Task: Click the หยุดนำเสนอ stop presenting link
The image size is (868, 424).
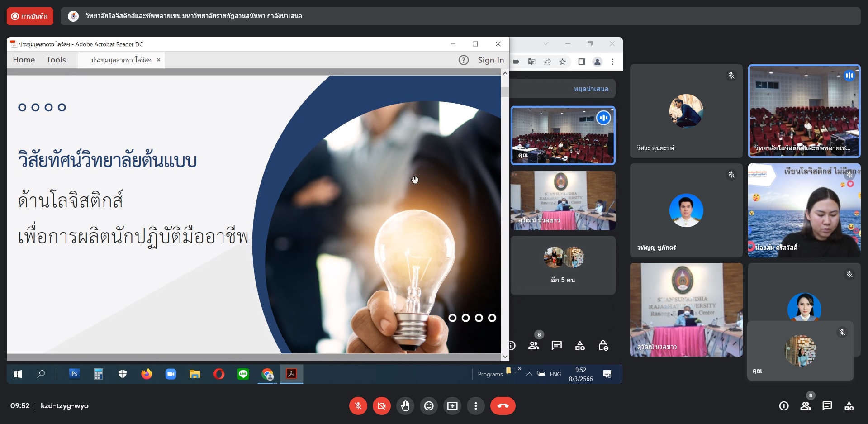Action: tap(591, 89)
